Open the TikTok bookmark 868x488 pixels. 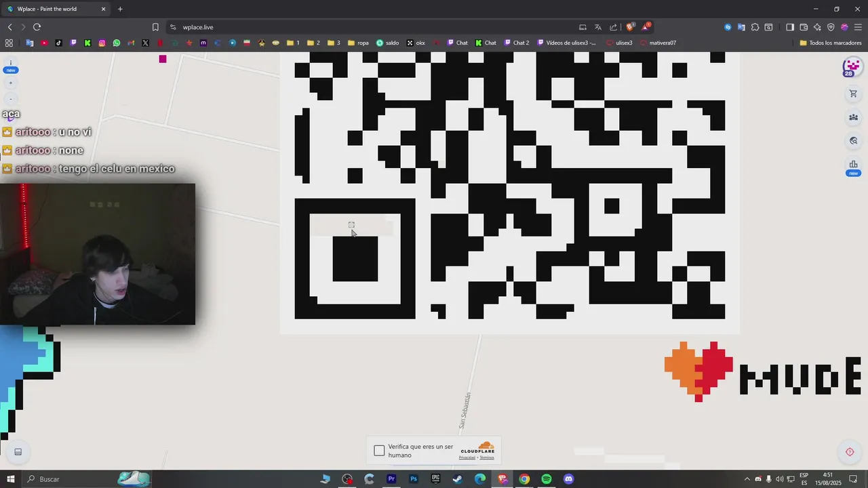click(x=58, y=43)
